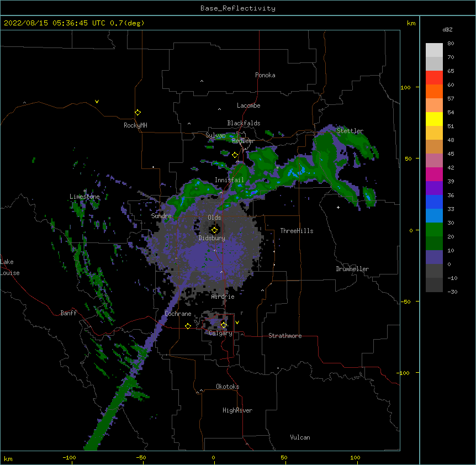
Task: Click the Airdrie city label
Action: pyautogui.click(x=223, y=297)
